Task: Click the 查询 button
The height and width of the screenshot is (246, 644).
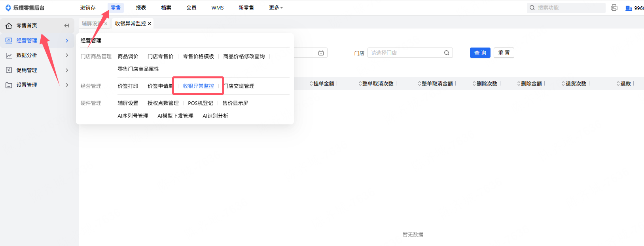Action: click(x=480, y=53)
